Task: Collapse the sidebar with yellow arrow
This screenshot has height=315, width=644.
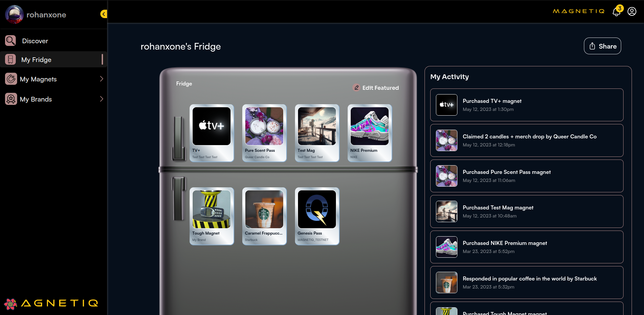Action: 104,14
